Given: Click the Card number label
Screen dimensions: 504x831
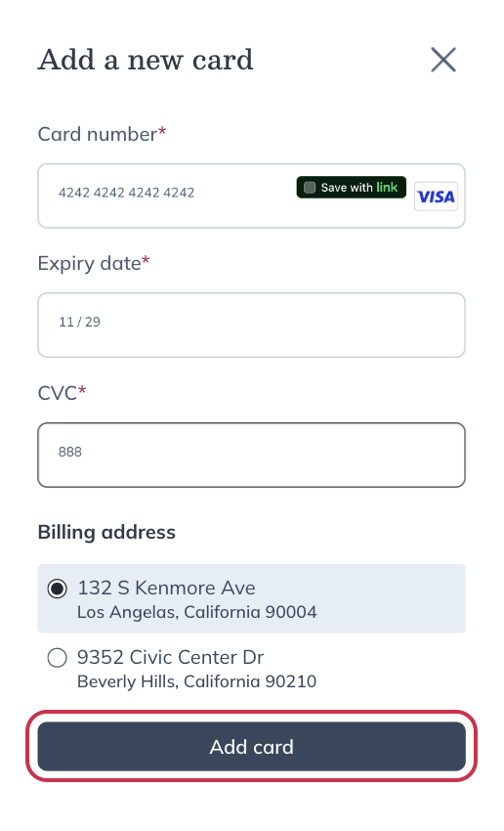Looking at the screenshot, I should tap(98, 134).
